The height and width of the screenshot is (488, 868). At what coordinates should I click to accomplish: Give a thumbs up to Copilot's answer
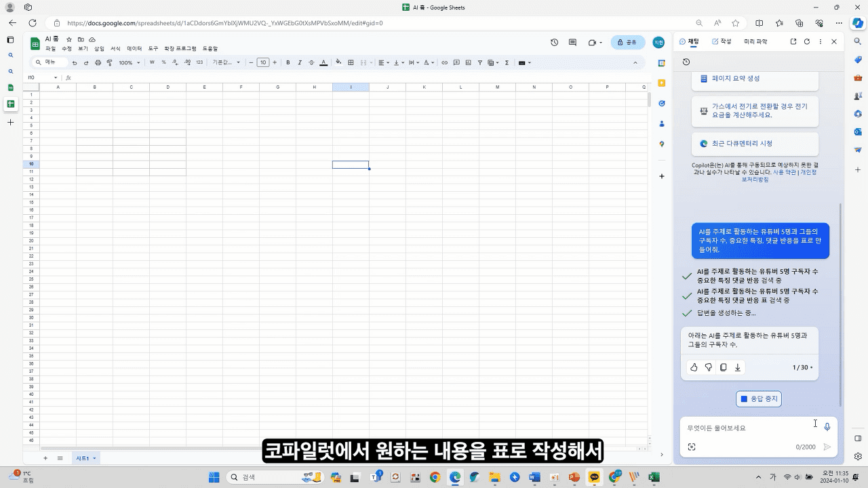click(x=694, y=367)
